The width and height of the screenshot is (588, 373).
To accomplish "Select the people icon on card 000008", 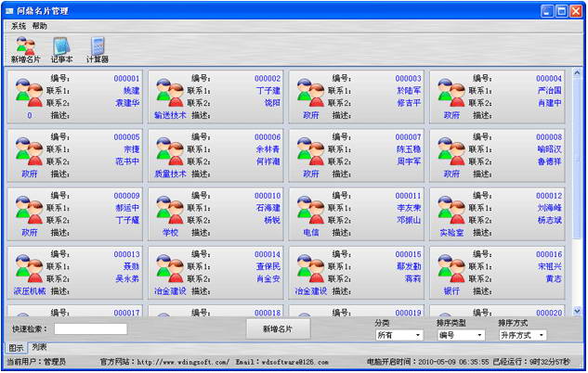I will point(451,151).
